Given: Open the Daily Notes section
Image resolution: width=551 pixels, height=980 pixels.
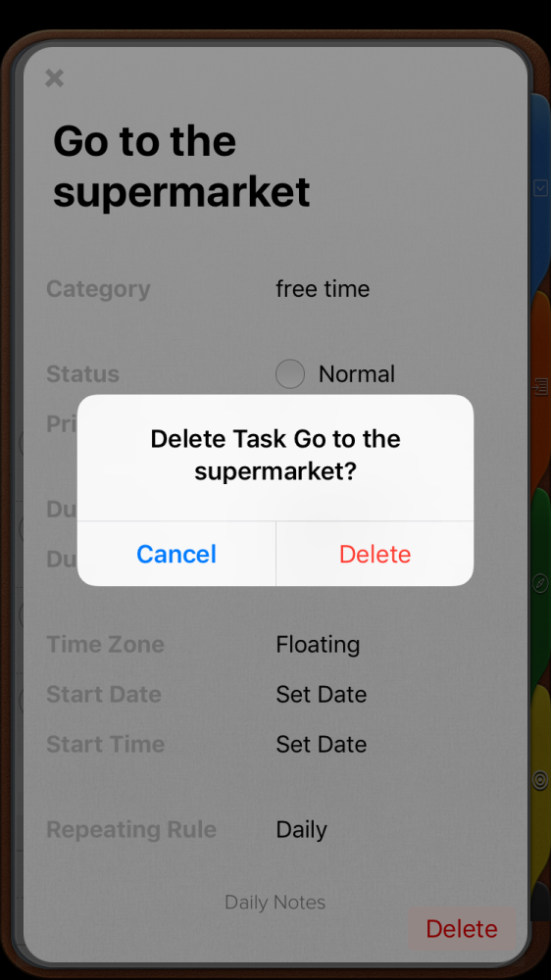Looking at the screenshot, I should [x=275, y=902].
